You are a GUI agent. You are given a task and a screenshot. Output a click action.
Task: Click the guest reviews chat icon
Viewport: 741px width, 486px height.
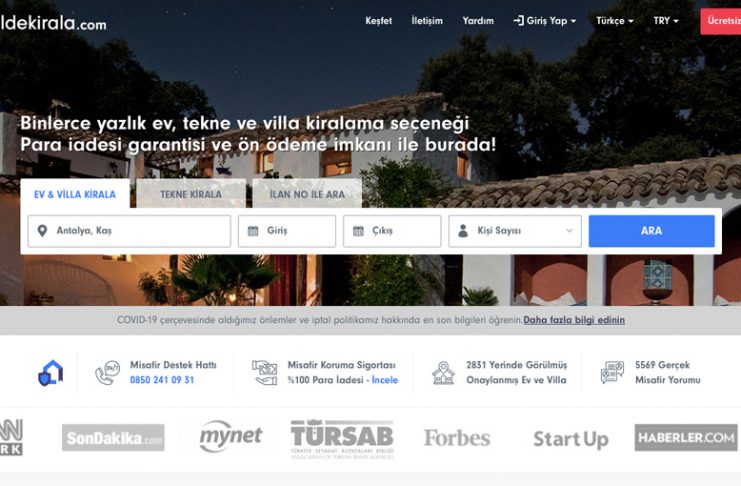(x=612, y=372)
